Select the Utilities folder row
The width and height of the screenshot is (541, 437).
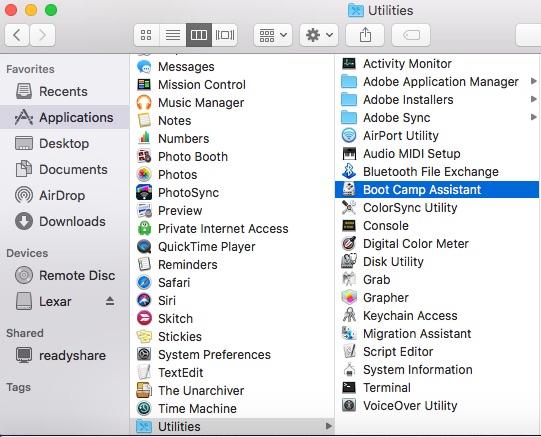232,427
